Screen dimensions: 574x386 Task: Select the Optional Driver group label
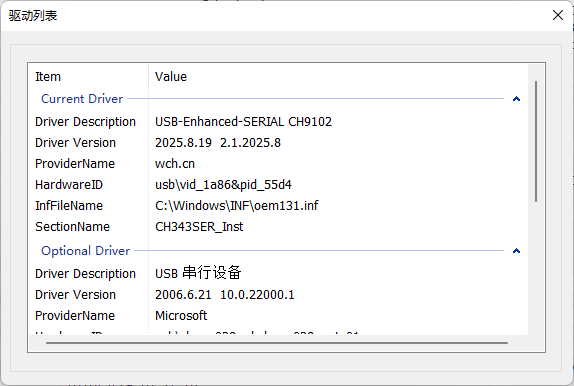pyautogui.click(x=85, y=251)
